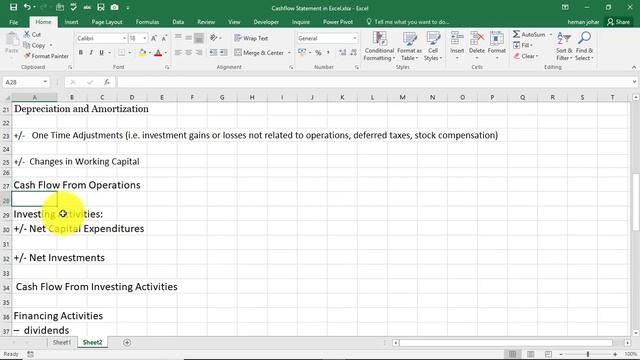Copy the selected cell
Image resolution: width=640 pixels, height=360 pixels.
point(34,45)
